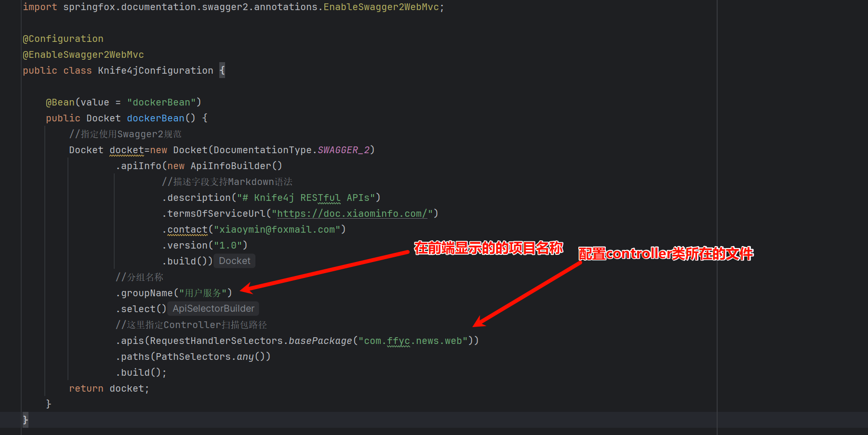Screen dimensions: 868x435
Task: Click the Knife4jConfiguration class name
Action: point(156,70)
